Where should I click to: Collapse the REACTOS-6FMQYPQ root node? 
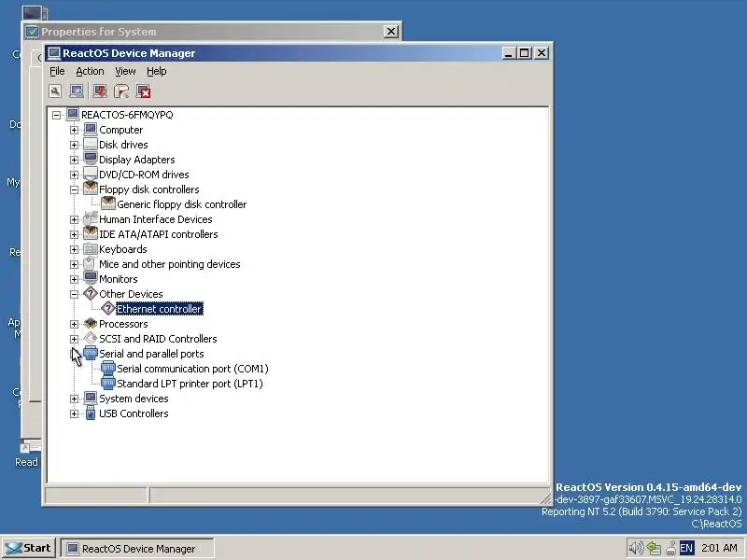(57, 115)
